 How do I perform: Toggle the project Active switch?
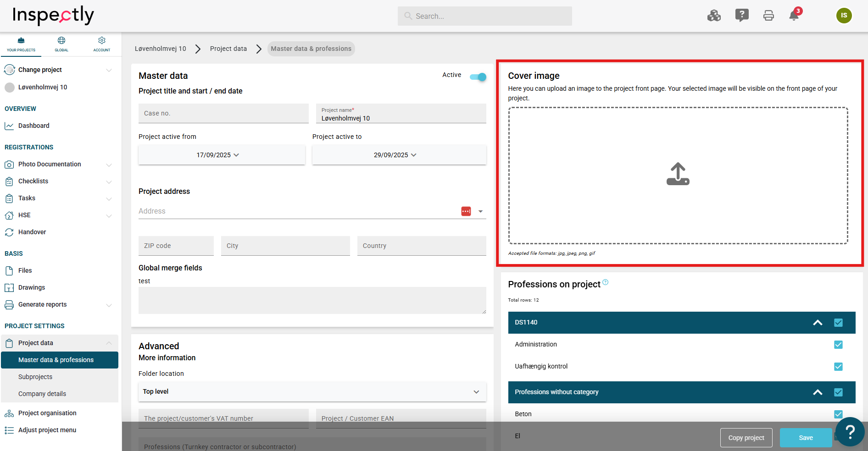click(x=478, y=77)
